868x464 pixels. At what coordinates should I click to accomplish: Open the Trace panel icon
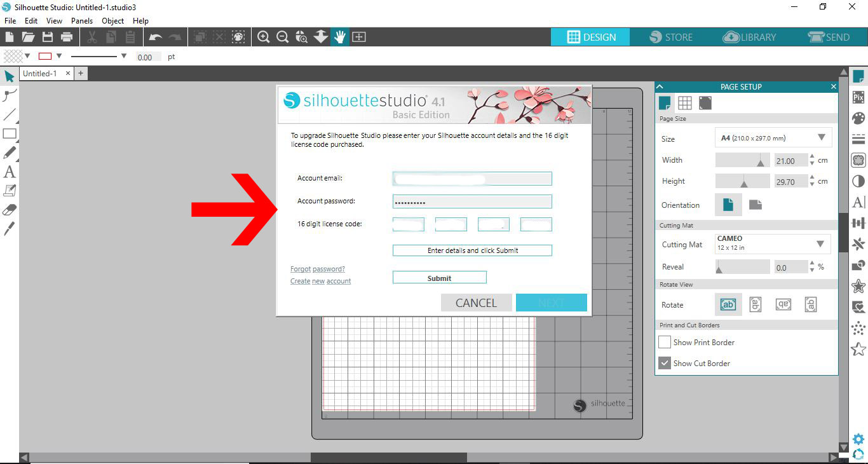[x=858, y=160]
